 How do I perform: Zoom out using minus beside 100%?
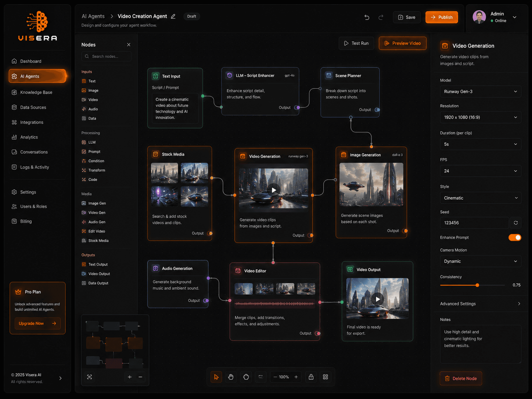(x=275, y=377)
